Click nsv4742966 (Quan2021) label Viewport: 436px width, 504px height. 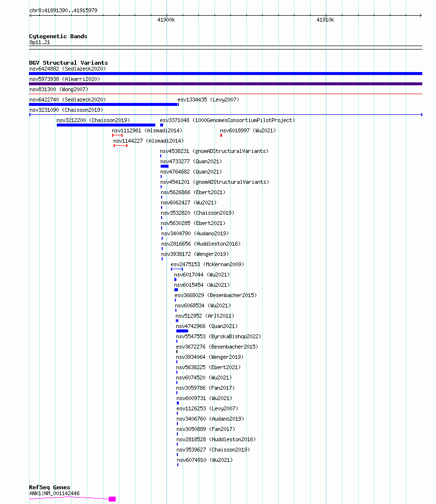[207, 326]
